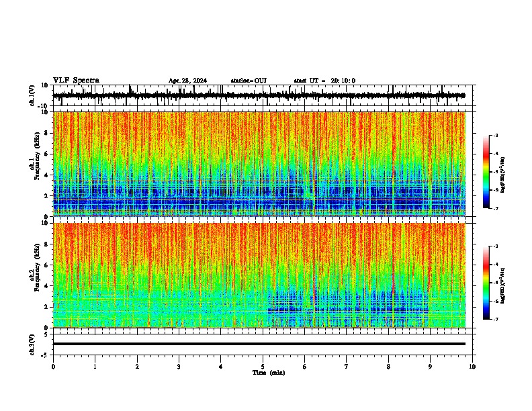This screenshot has width=532, height=411.
Task: Click the ch.1 "Frequency (kHz)" axis label
Action: (37, 156)
